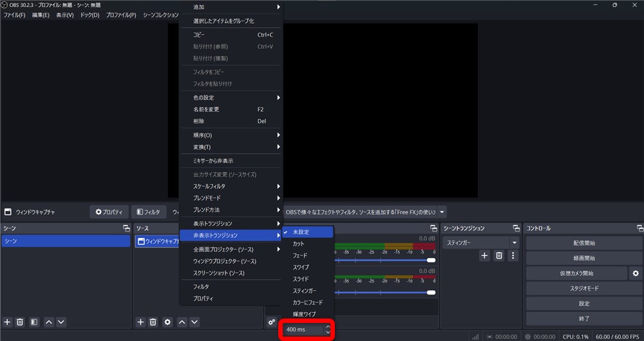Expand the 色の設定 submenu
Viewport: 644px width, 341px height.
231,98
